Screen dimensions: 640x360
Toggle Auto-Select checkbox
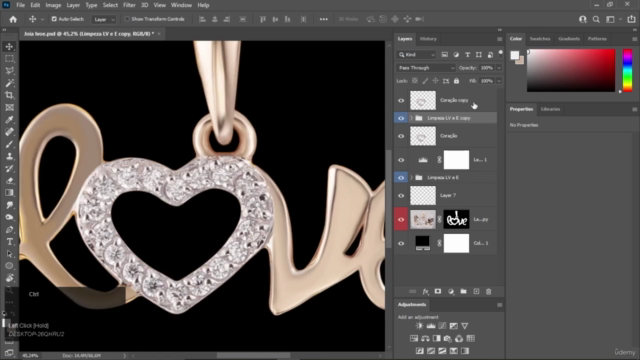54,19
